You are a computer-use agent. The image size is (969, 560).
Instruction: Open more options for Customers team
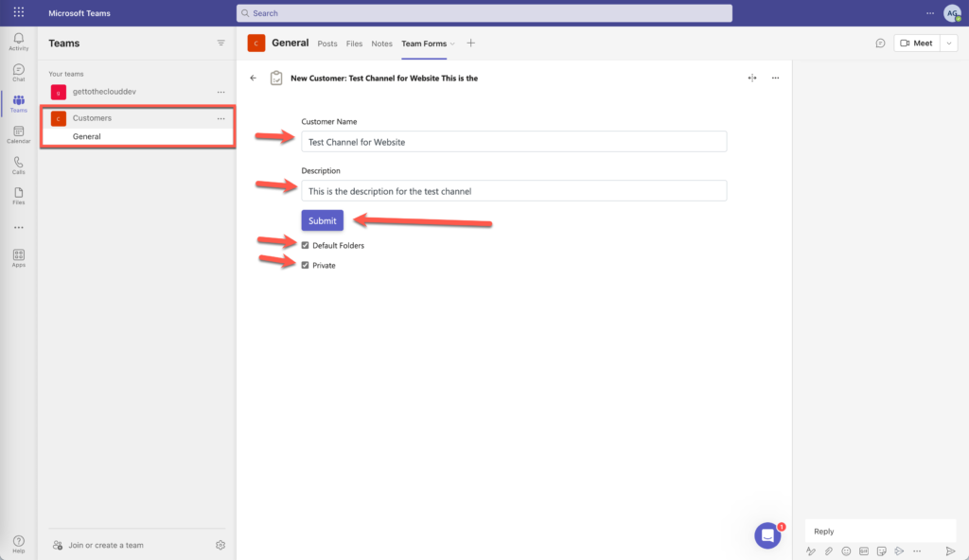pyautogui.click(x=220, y=118)
